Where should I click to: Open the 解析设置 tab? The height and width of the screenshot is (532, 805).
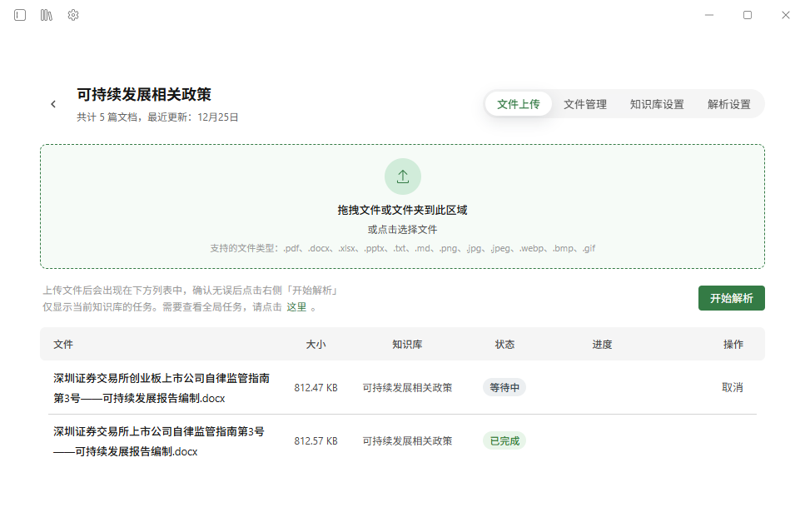(731, 103)
